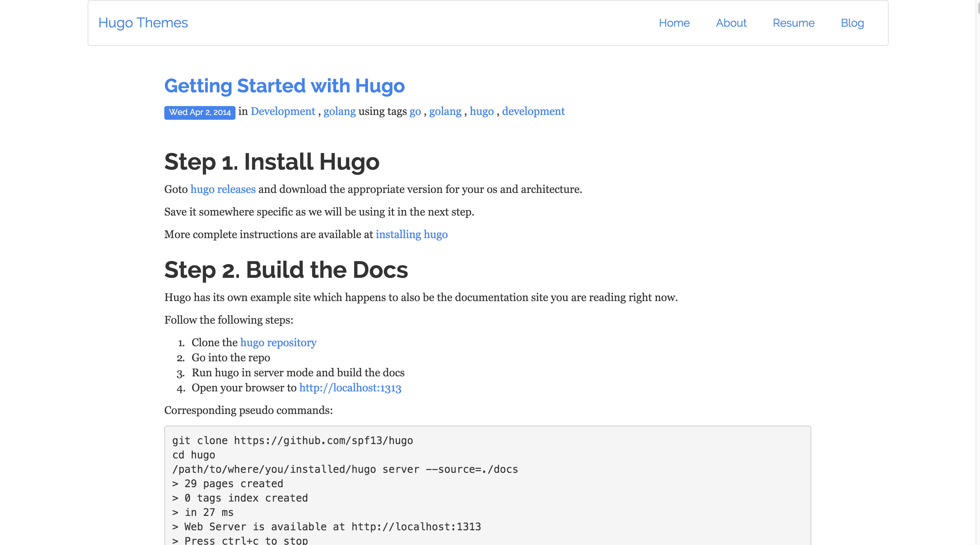Viewport: 980px width, 545px height.
Task: Click the hugo repository link
Action: (279, 342)
